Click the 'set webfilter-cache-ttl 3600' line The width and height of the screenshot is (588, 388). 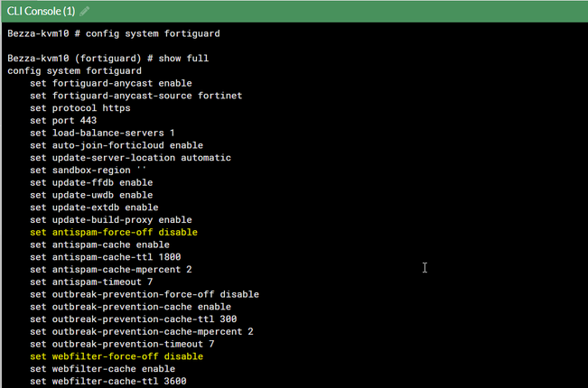[x=107, y=381]
